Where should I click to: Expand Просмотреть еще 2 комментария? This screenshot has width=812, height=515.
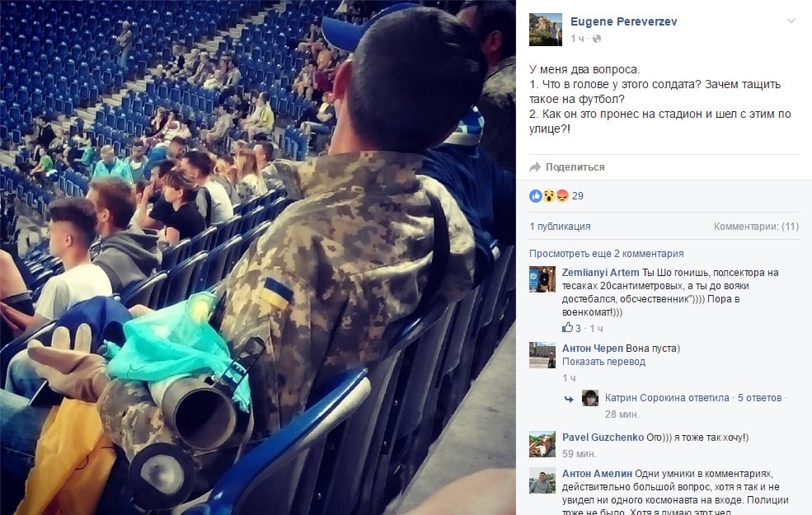(607, 254)
